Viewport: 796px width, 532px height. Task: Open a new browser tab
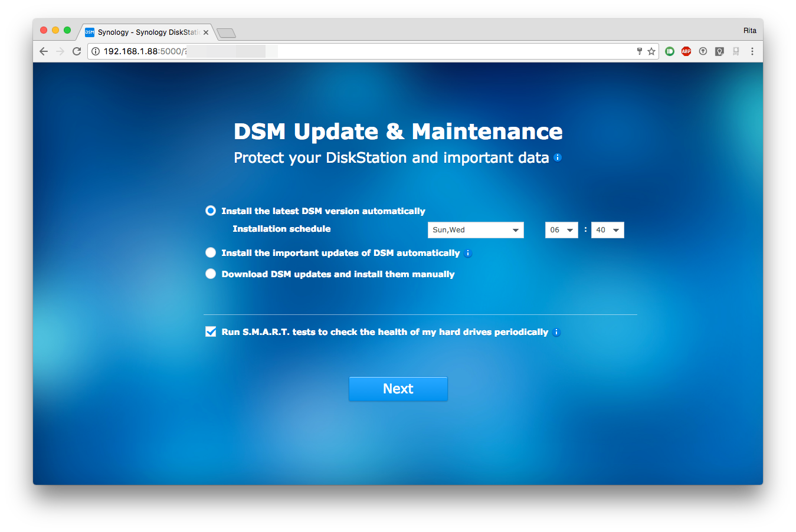click(x=226, y=33)
